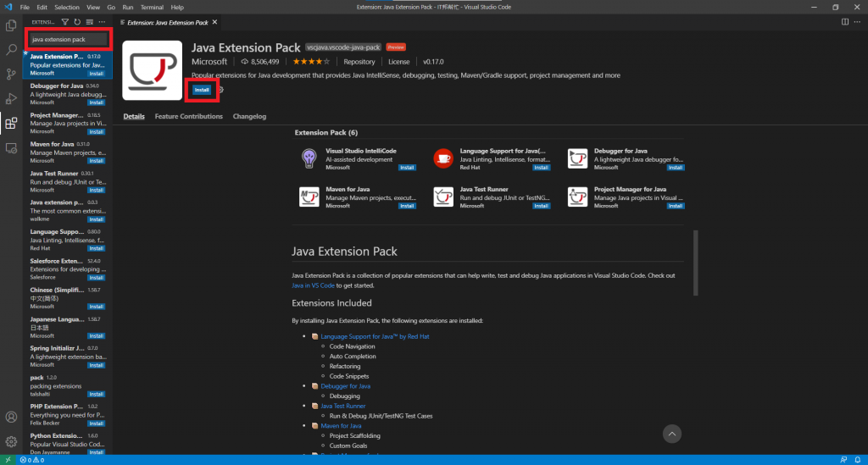Switch to the Details tab

(134, 116)
